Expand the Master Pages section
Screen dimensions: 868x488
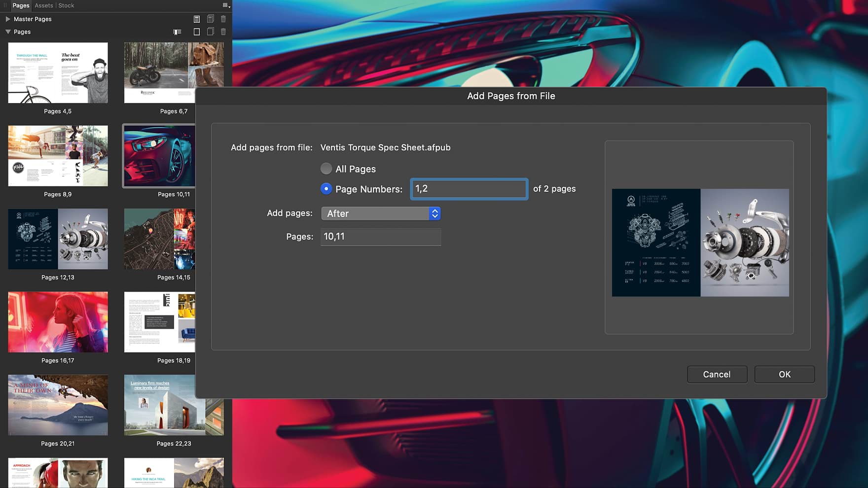coord(7,19)
